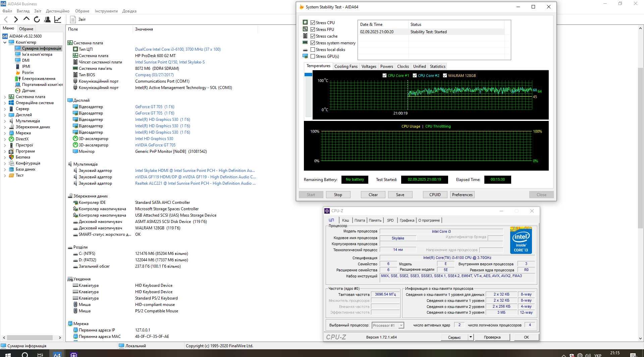Expand the Конфігурація tree node
Viewport: 644px width, 357px height.
pos(5,163)
